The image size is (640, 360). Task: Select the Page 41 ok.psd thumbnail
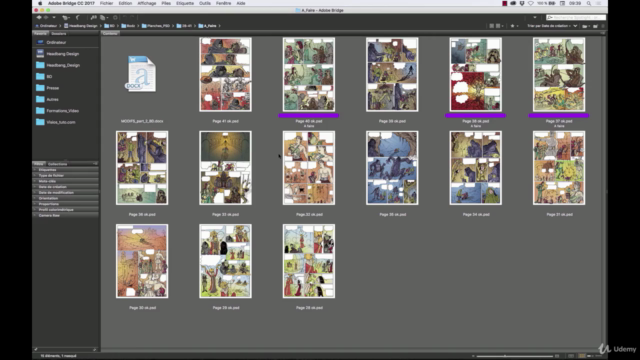225,74
